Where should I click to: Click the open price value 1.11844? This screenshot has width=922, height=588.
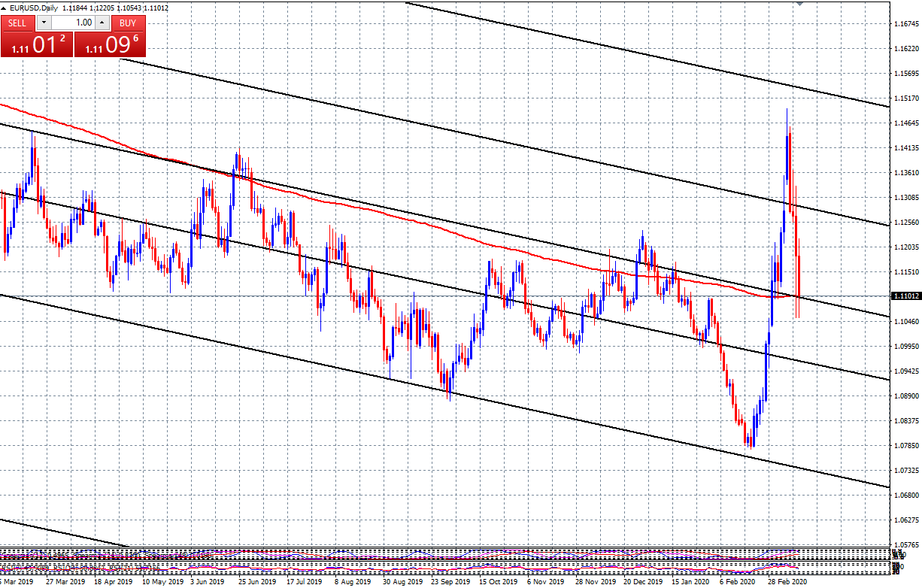76,8
